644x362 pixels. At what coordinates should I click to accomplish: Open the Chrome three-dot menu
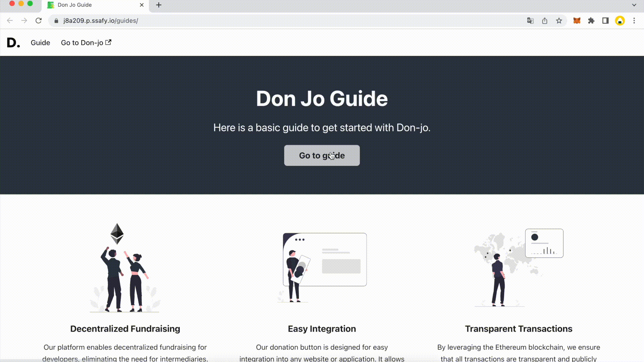pos(634,20)
